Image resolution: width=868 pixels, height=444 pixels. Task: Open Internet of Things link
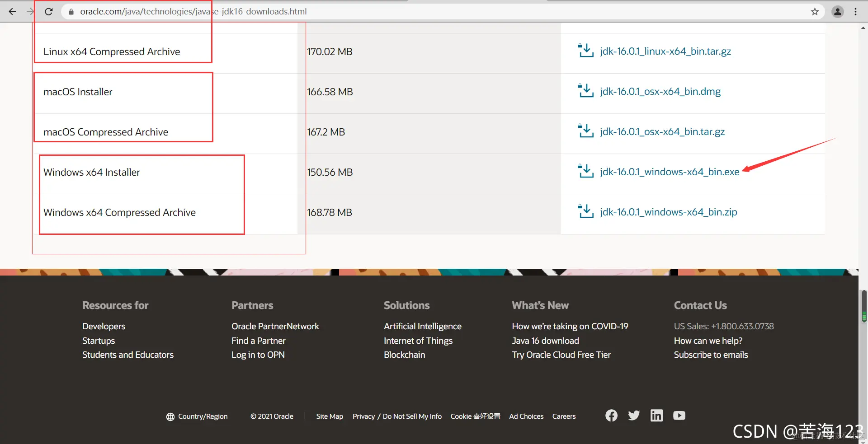tap(418, 341)
